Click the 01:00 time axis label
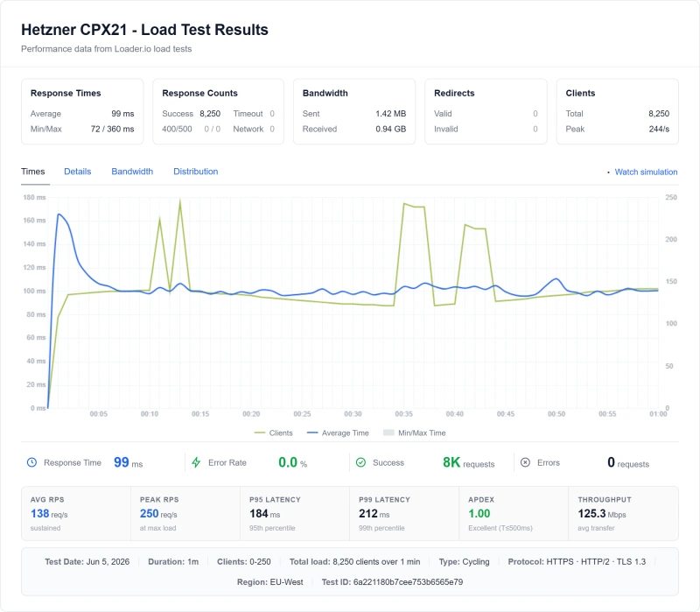The height and width of the screenshot is (612, 700). tap(658, 414)
